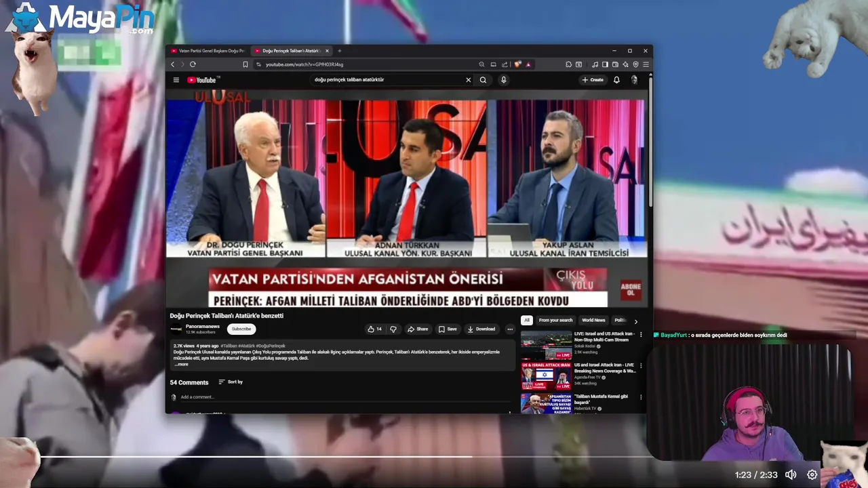868x488 pixels.
Task: Go to YouTube home via logo
Action: 201,80
